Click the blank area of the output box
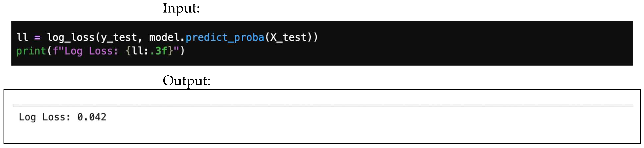This screenshot has width=644, height=148. 350,128
